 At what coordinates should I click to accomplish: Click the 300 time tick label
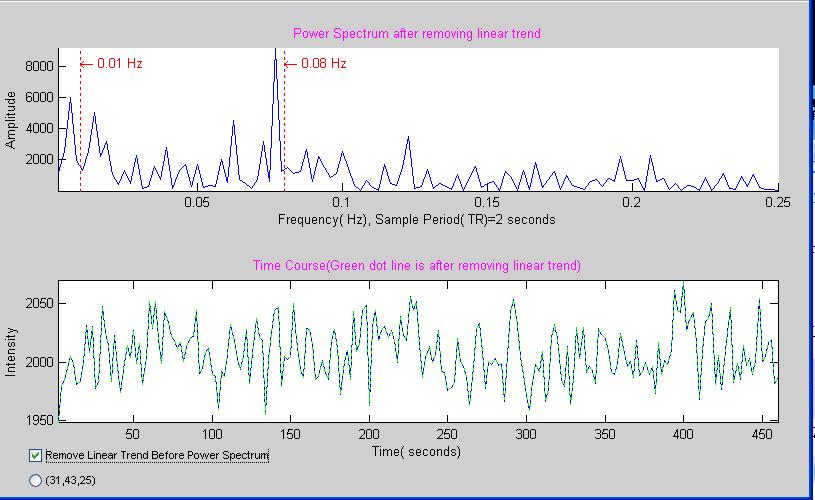pyautogui.click(x=526, y=434)
